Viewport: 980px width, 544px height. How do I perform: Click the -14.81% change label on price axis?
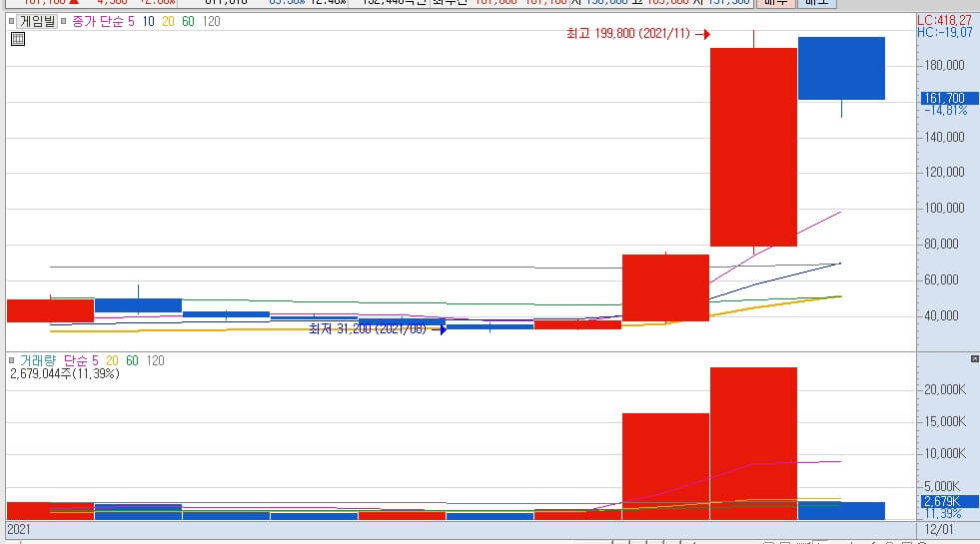(946, 110)
